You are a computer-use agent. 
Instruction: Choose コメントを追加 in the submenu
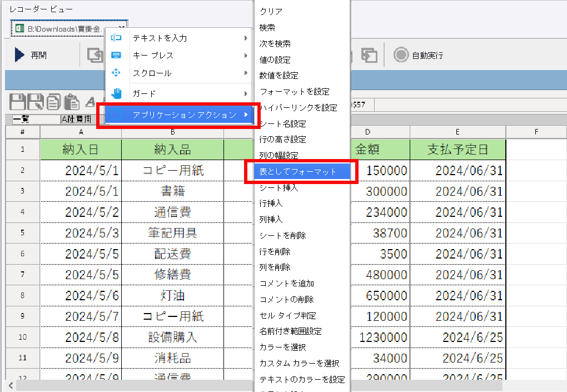[302, 284]
